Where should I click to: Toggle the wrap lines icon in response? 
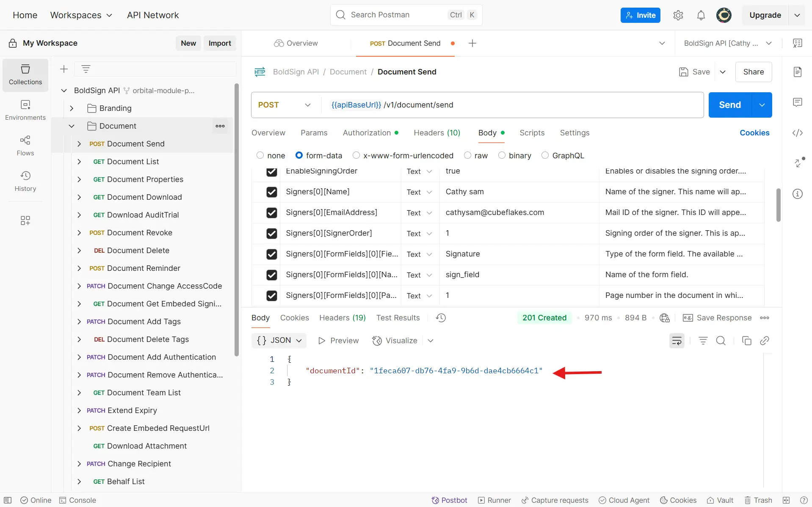tap(677, 341)
